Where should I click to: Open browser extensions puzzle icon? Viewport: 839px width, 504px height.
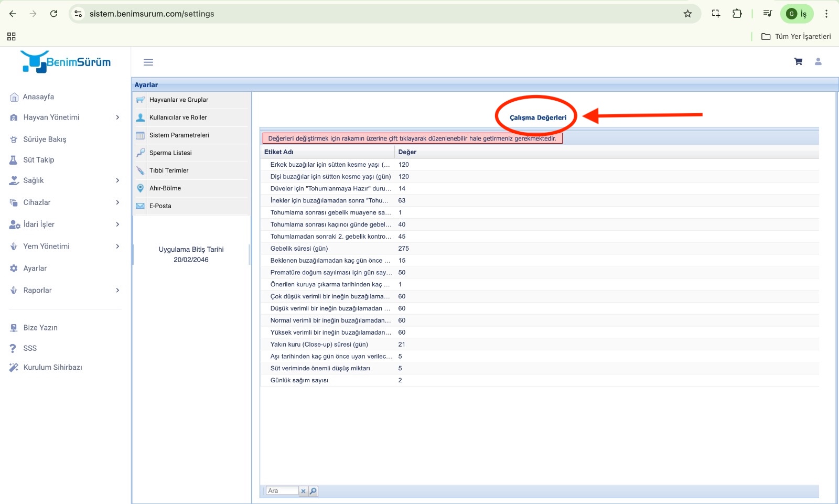point(737,14)
